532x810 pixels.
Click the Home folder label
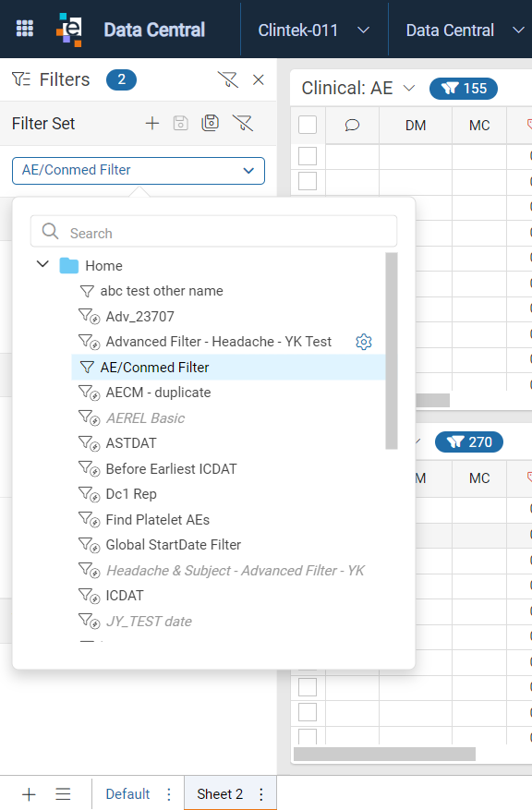[103, 265]
